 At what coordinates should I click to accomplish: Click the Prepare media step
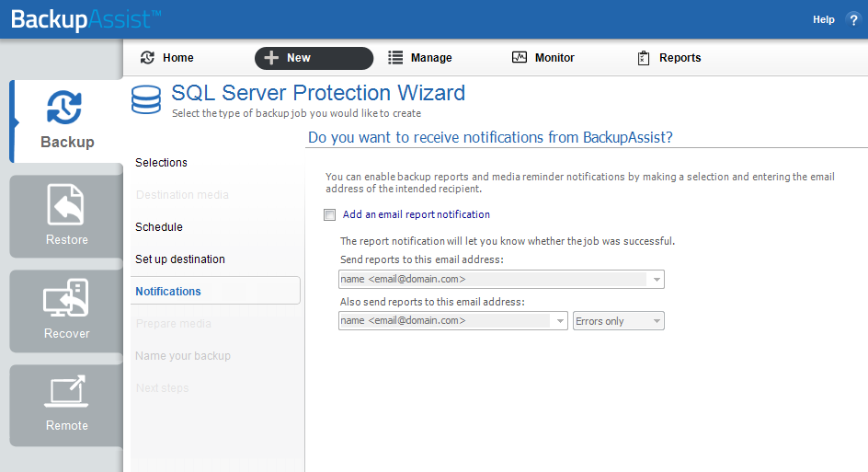coord(173,323)
